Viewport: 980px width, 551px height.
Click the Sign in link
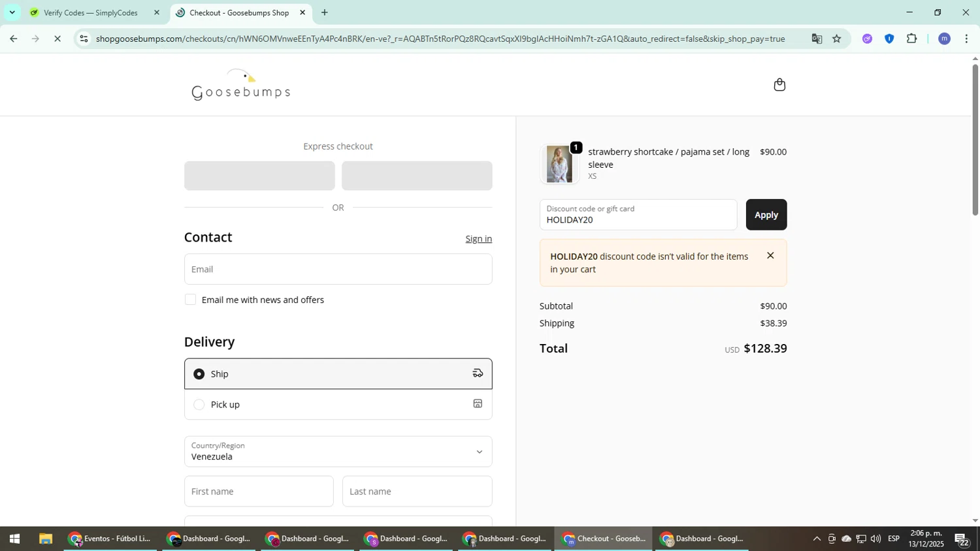[478, 239]
